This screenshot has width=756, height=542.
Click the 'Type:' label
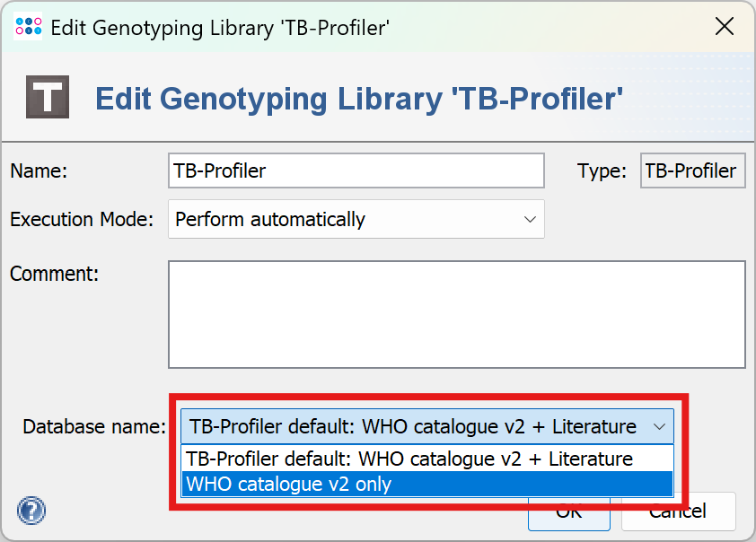(x=602, y=170)
